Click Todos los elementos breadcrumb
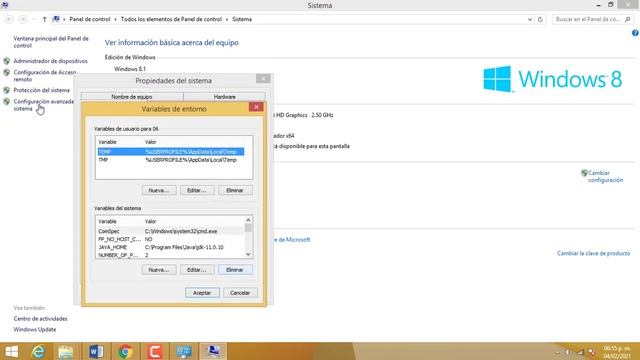 [171, 19]
